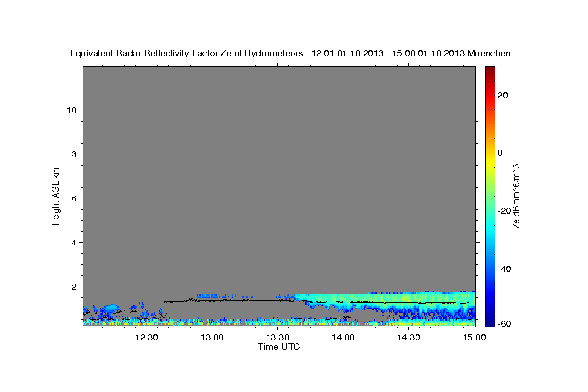Click the colorbar label '0'
588x392 pixels.
click(500, 153)
